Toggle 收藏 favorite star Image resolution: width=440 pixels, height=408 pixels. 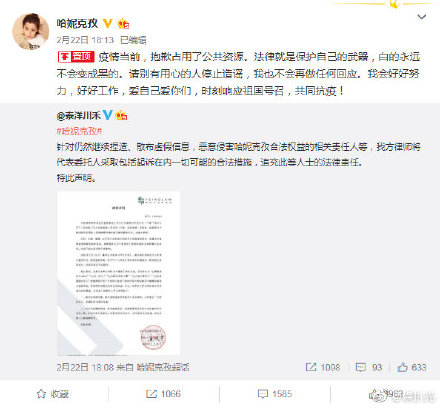click(53, 394)
